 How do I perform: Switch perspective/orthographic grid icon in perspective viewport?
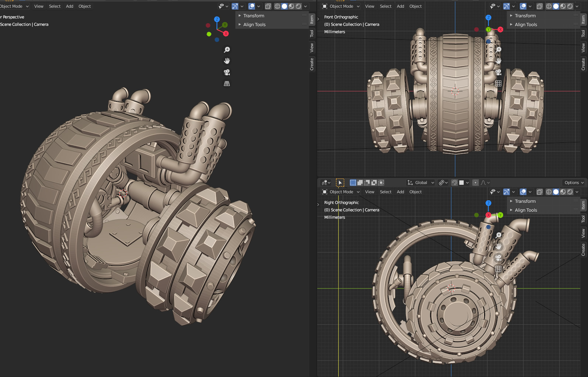point(227,84)
